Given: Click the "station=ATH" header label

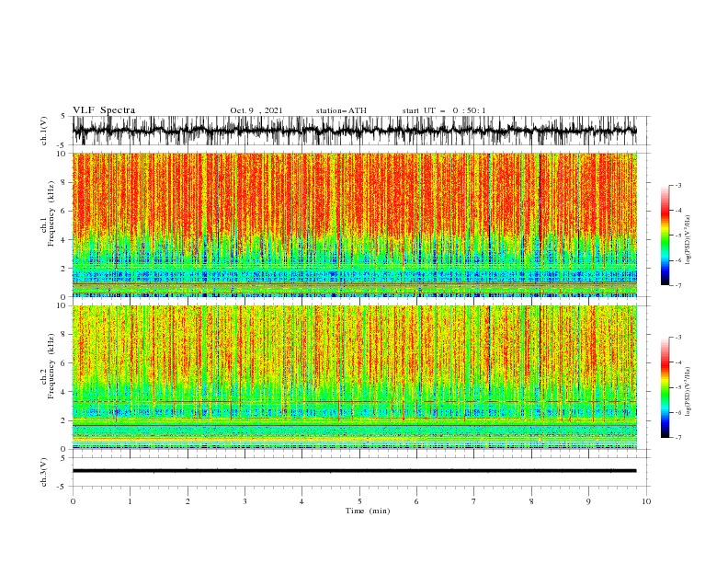Looking at the screenshot, I should pyautogui.click(x=341, y=110).
